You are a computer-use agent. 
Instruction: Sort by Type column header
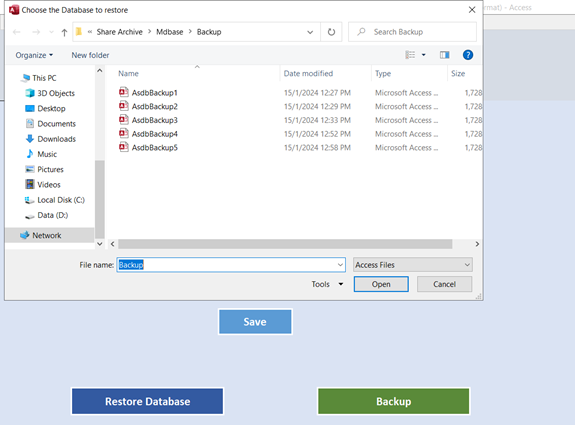pos(383,73)
